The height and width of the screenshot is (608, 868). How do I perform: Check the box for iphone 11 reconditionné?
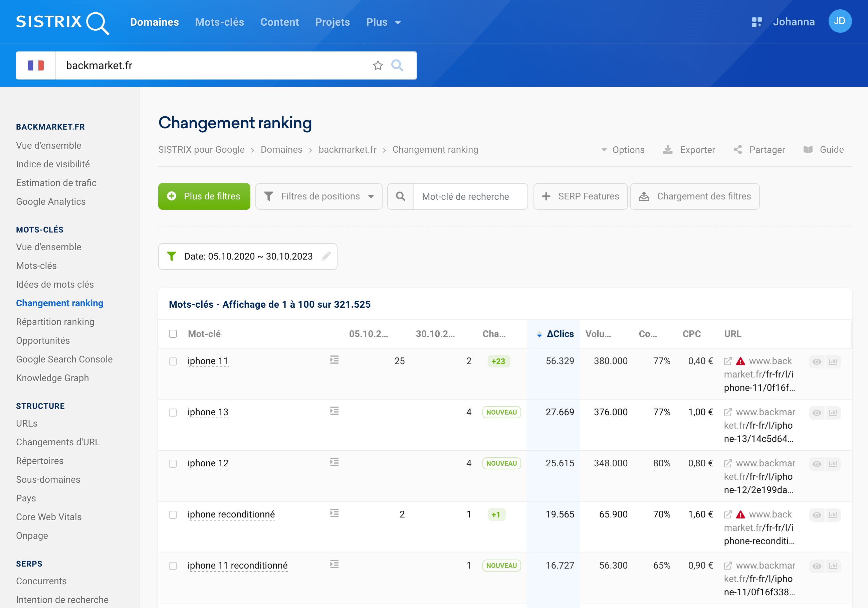click(173, 566)
